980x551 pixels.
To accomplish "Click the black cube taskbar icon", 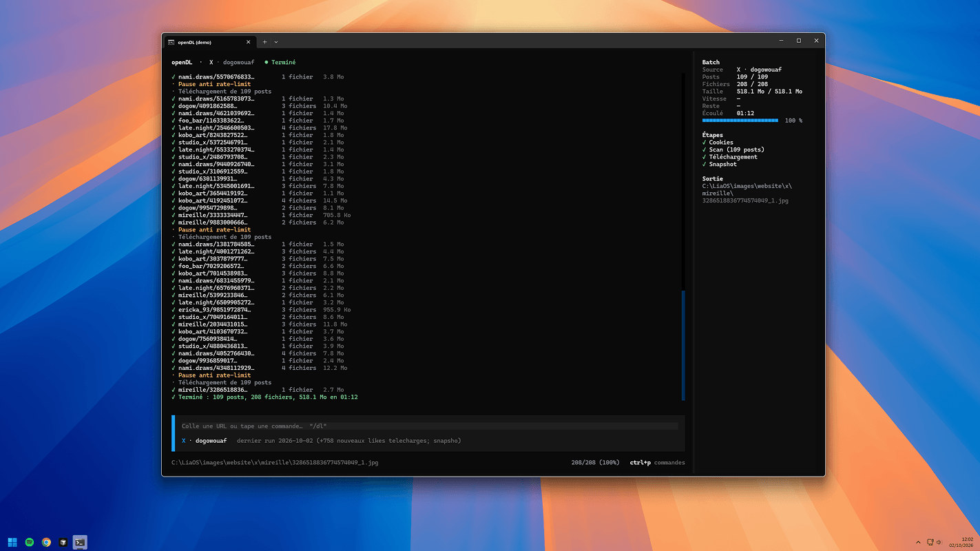I will pos(63,542).
